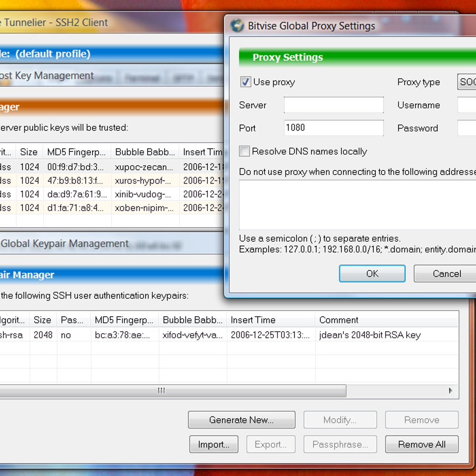Click the Passphrase... button
Screen dimensions: 476x476
tap(340, 444)
